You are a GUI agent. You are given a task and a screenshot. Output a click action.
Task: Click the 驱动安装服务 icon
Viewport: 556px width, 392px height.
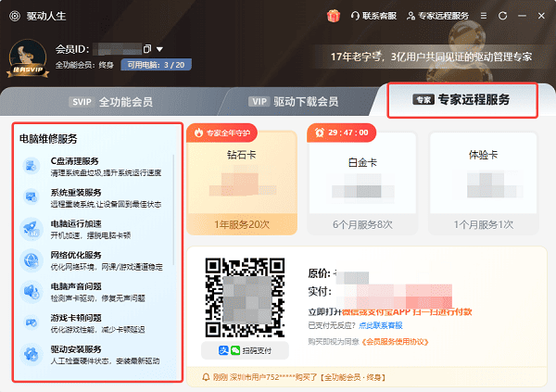click(32, 354)
